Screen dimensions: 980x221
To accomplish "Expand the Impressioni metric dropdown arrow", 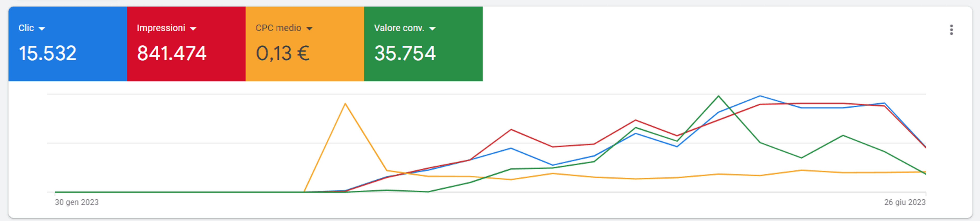I will click(193, 29).
